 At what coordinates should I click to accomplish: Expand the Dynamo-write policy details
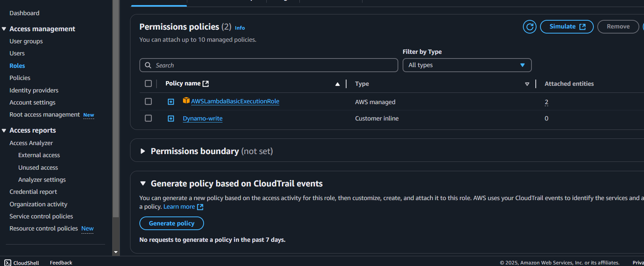pyautogui.click(x=171, y=119)
